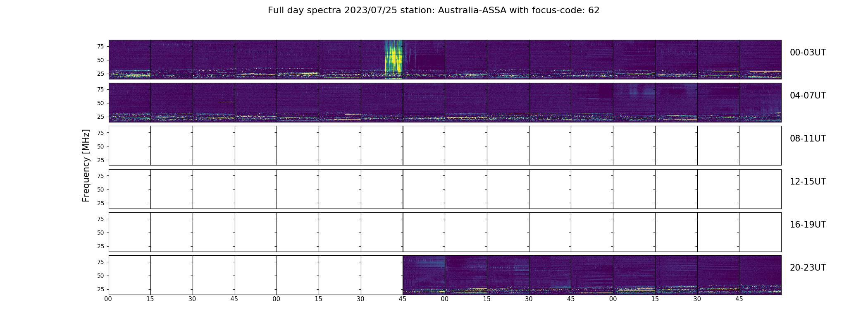
Task: Click the 75 tick of the 00-03UT row
Action: (x=100, y=46)
